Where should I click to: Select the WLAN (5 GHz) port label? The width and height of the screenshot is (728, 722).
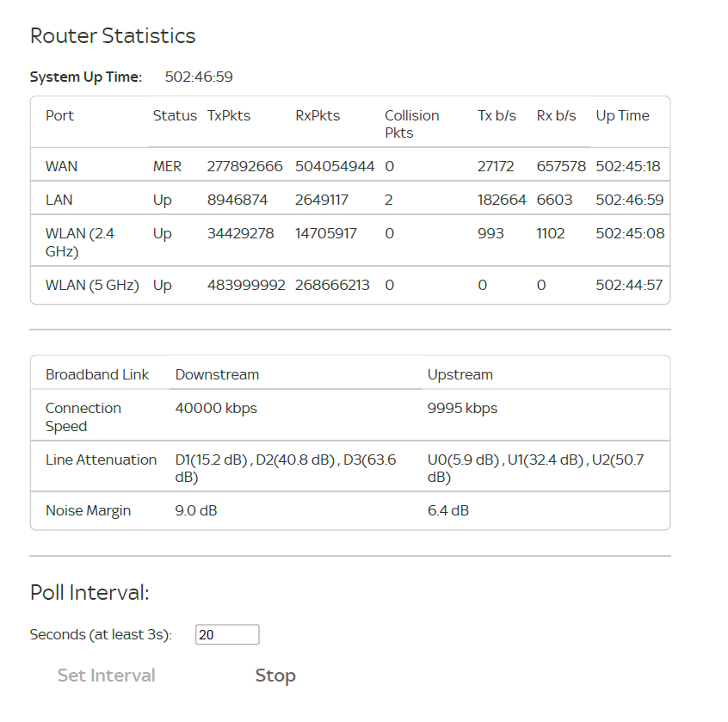coord(92,285)
